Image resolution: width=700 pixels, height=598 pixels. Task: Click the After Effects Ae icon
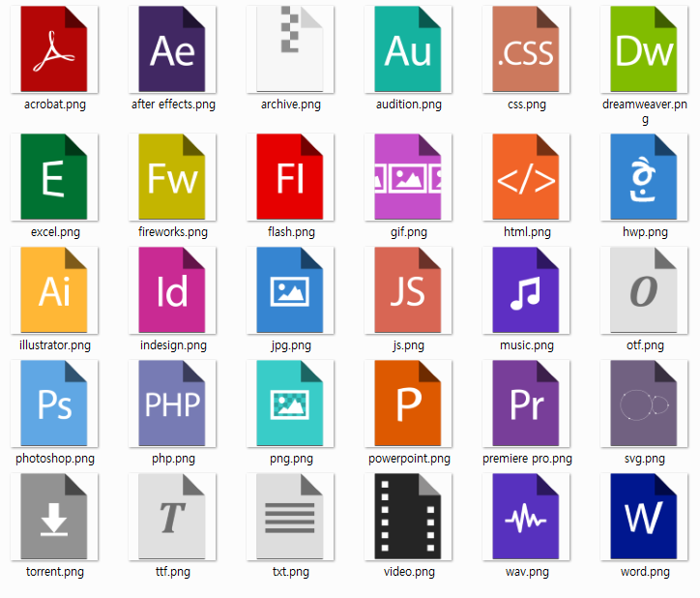[x=172, y=49]
